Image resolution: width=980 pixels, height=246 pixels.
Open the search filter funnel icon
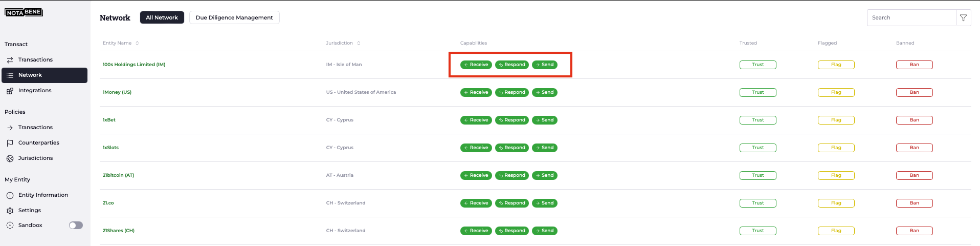tap(963, 17)
